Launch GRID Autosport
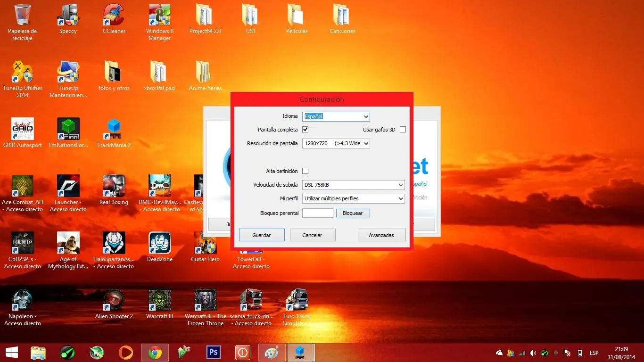 (23, 133)
